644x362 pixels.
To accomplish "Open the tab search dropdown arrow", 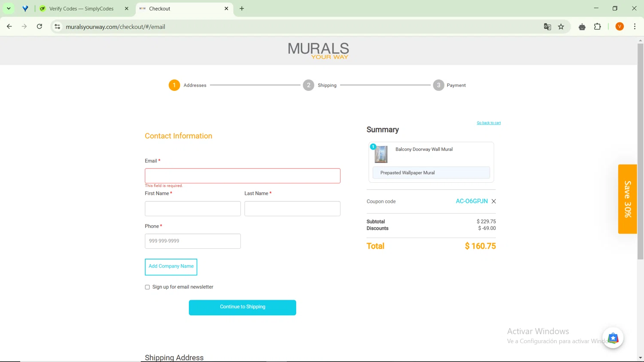I will (9, 9).
